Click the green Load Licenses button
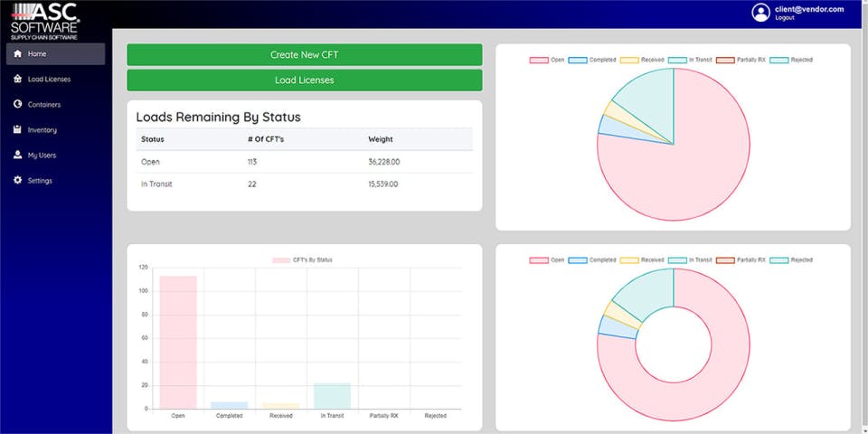The width and height of the screenshot is (868, 434). (x=305, y=80)
